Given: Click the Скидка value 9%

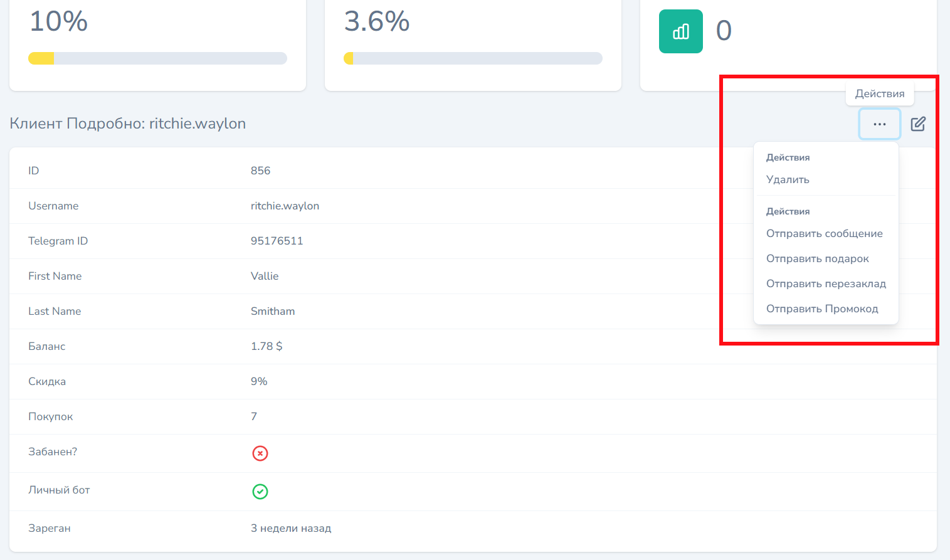Looking at the screenshot, I should coord(259,381).
